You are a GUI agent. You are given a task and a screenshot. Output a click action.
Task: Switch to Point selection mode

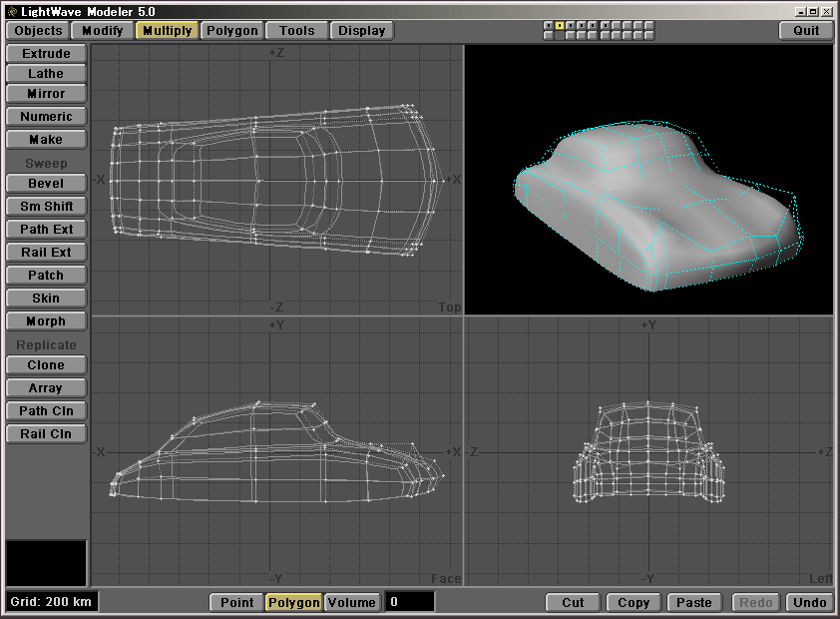point(236,602)
